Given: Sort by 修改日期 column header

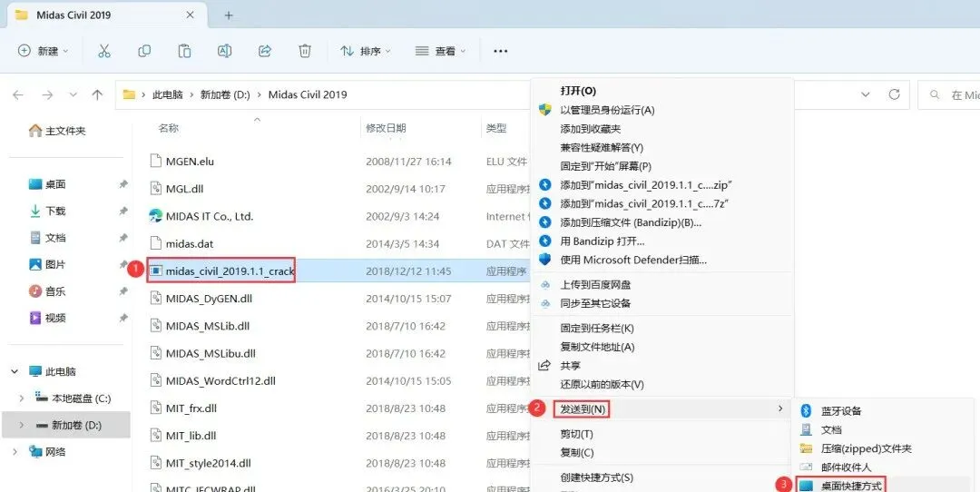Looking at the screenshot, I should (x=386, y=128).
